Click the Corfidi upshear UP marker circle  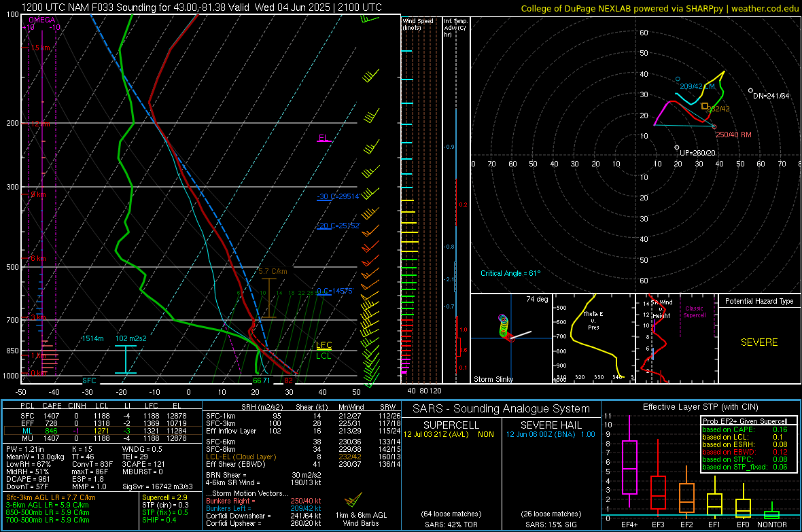677,147
